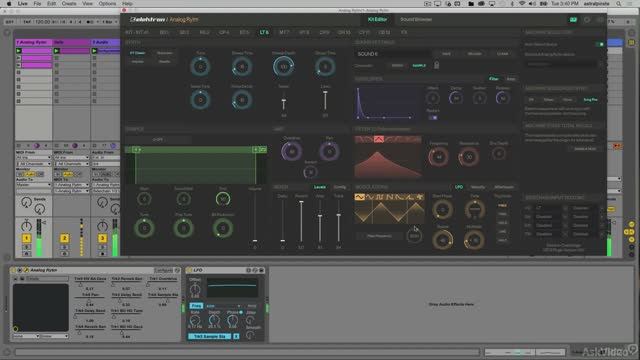This screenshot has width=640, height=360.
Task: Open the LFO destination dropdown
Action: click(x=380, y=236)
